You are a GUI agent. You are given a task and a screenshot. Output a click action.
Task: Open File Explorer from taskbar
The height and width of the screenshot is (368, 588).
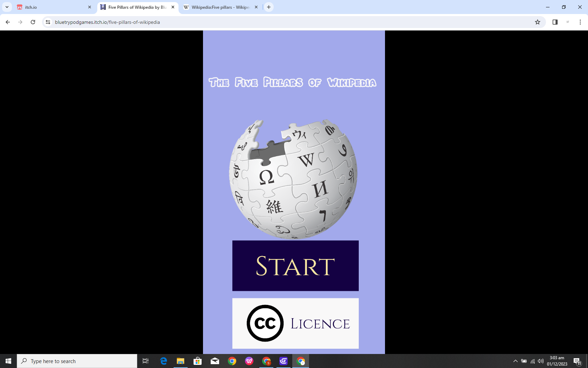pyautogui.click(x=181, y=361)
